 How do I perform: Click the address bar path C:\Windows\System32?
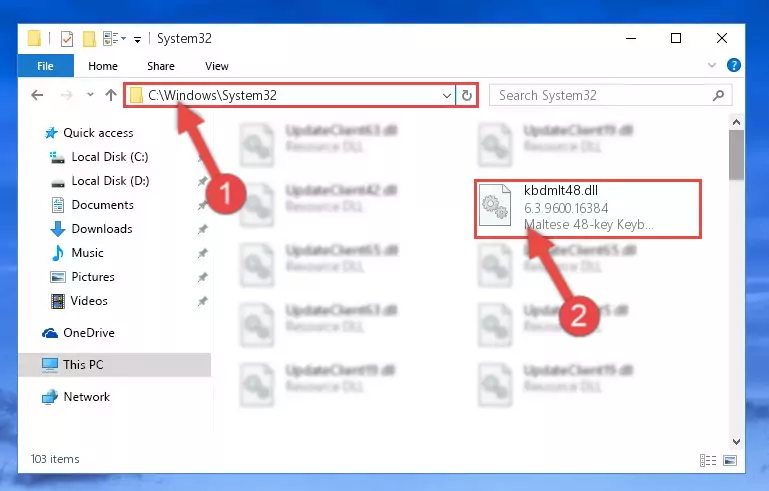point(212,95)
